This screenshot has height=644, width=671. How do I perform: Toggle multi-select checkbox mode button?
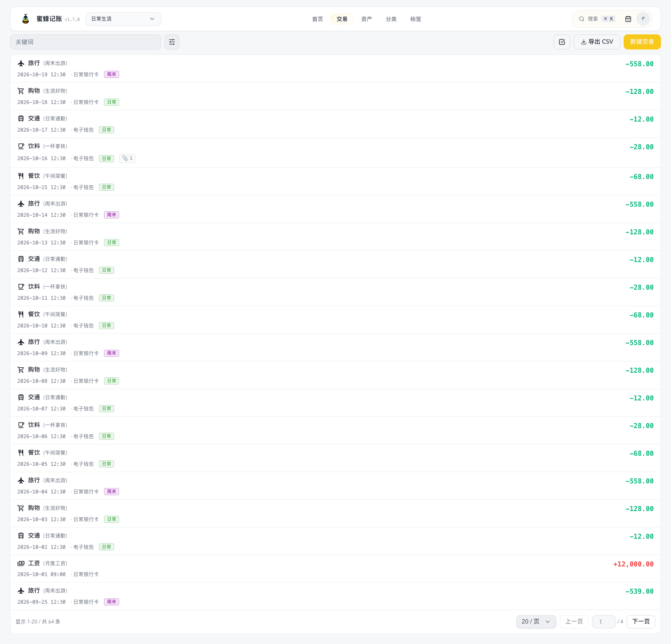point(562,42)
